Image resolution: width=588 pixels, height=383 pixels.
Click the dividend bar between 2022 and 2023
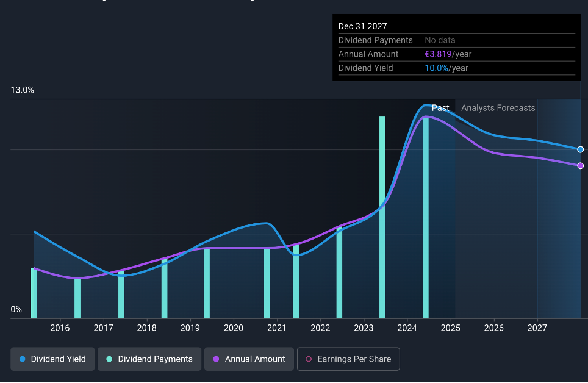click(x=339, y=272)
